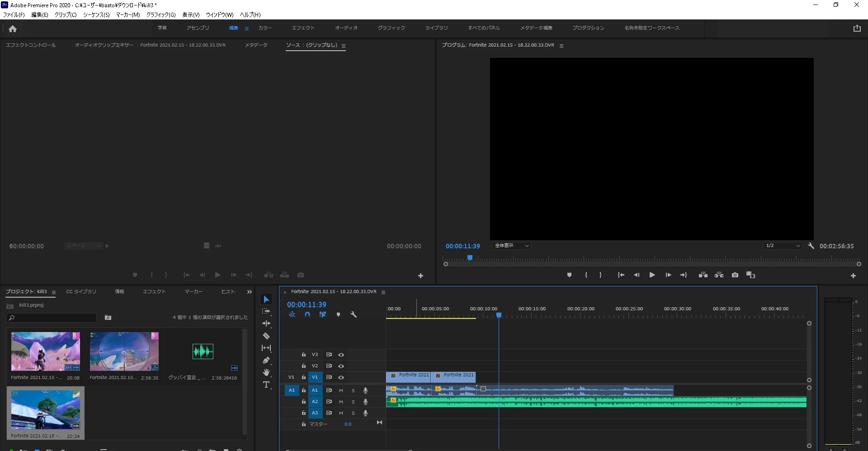This screenshot has width=868, height=451.
Task: Select the Selection tool arrow
Action: pyautogui.click(x=266, y=299)
